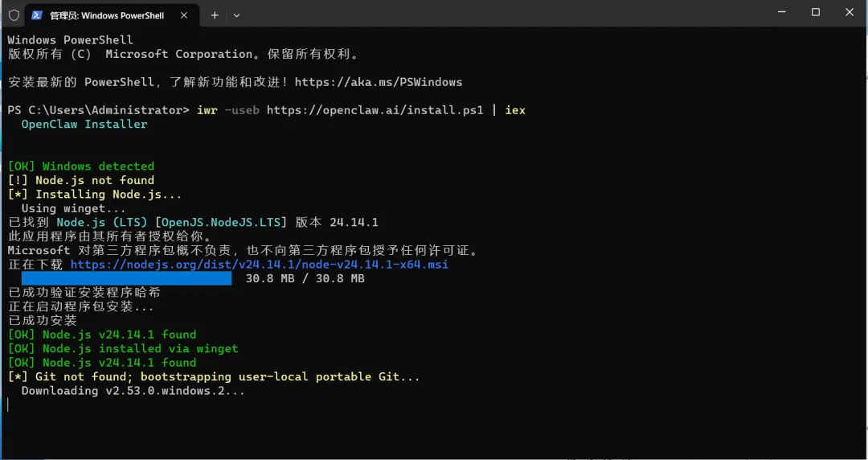Click empty title bar area beside dropdown

coord(498,14)
